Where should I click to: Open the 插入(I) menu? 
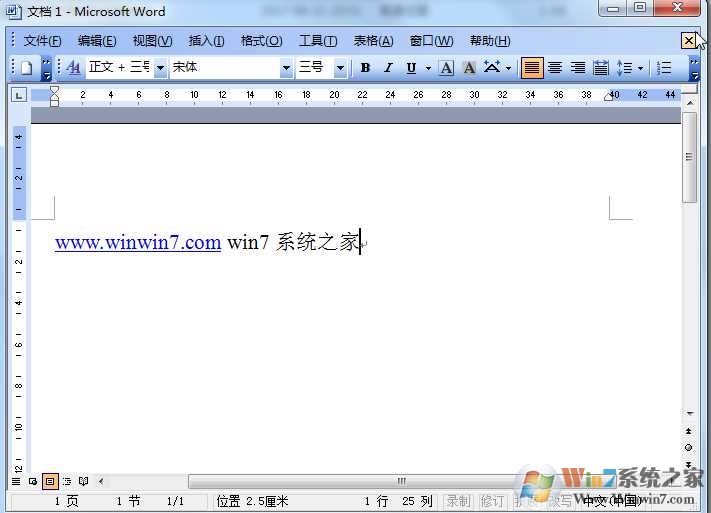[206, 41]
